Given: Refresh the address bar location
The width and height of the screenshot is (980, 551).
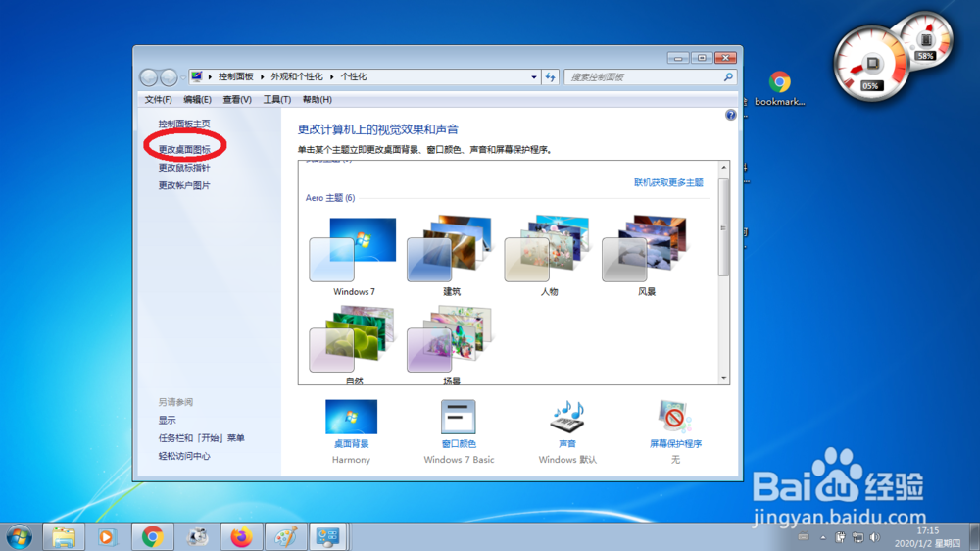Looking at the screenshot, I should pos(550,76).
